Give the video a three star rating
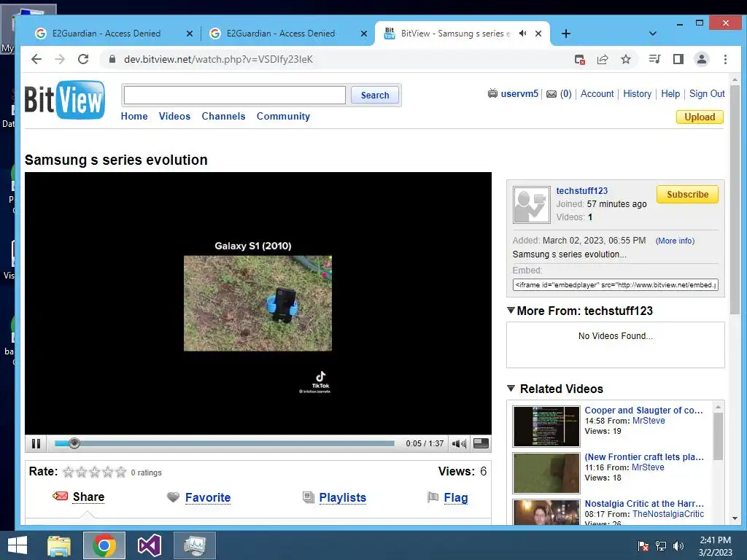 pyautogui.click(x=95, y=472)
